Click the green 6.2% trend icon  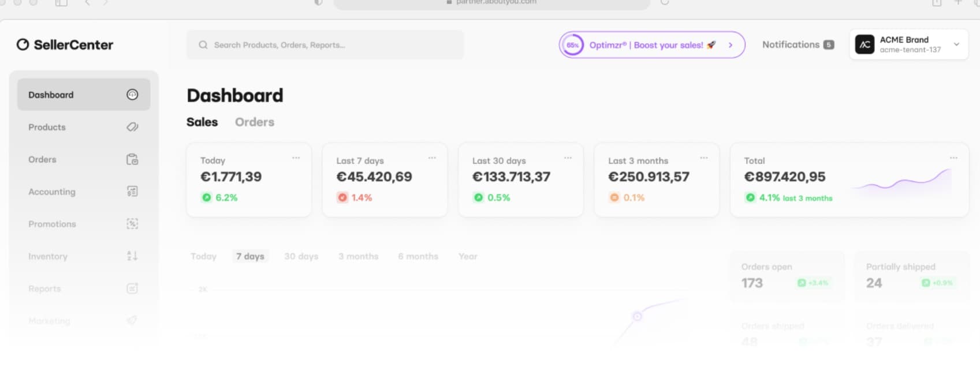(x=206, y=197)
